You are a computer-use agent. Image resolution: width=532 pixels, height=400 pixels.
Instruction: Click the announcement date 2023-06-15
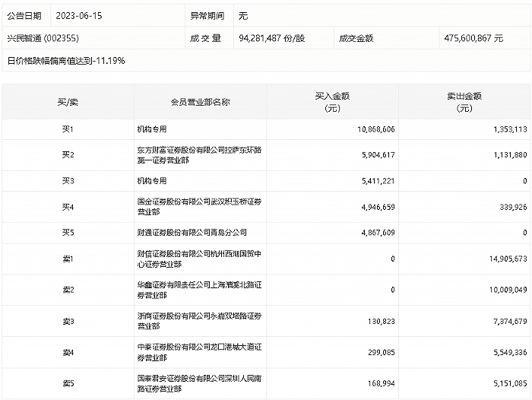tap(81, 15)
